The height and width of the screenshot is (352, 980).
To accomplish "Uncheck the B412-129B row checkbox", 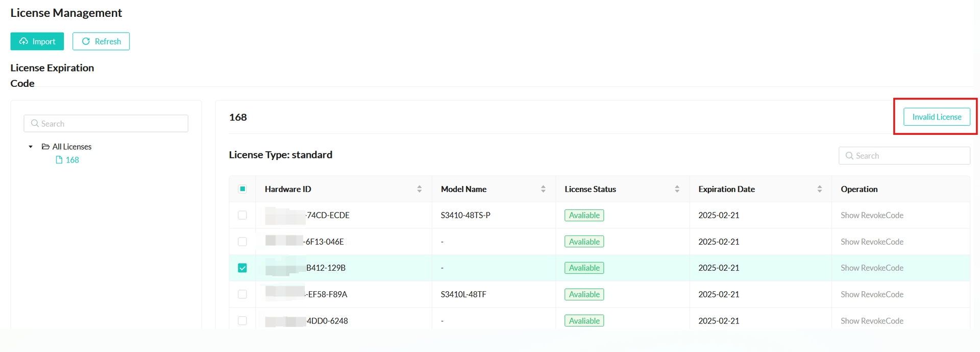I will 242,268.
